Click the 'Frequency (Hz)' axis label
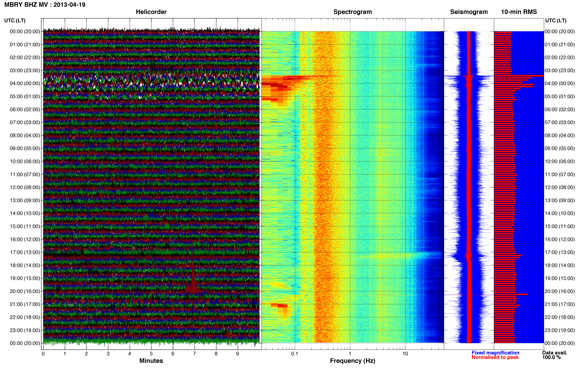Screen dimensions: 588x368 click(x=352, y=361)
